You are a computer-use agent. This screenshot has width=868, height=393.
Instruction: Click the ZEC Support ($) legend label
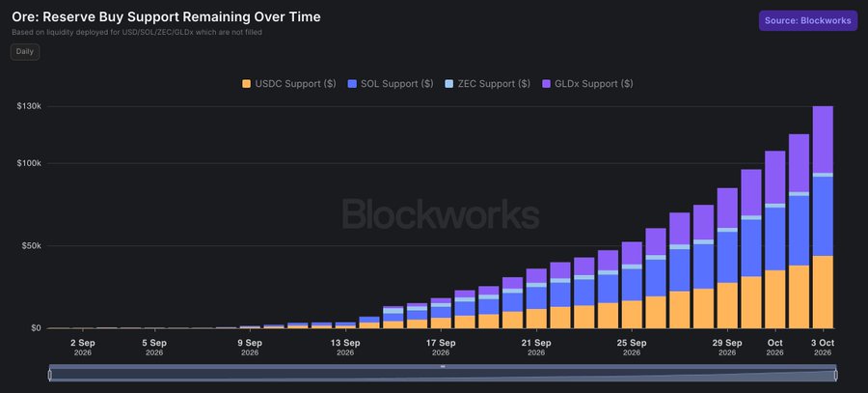pyautogui.click(x=494, y=84)
